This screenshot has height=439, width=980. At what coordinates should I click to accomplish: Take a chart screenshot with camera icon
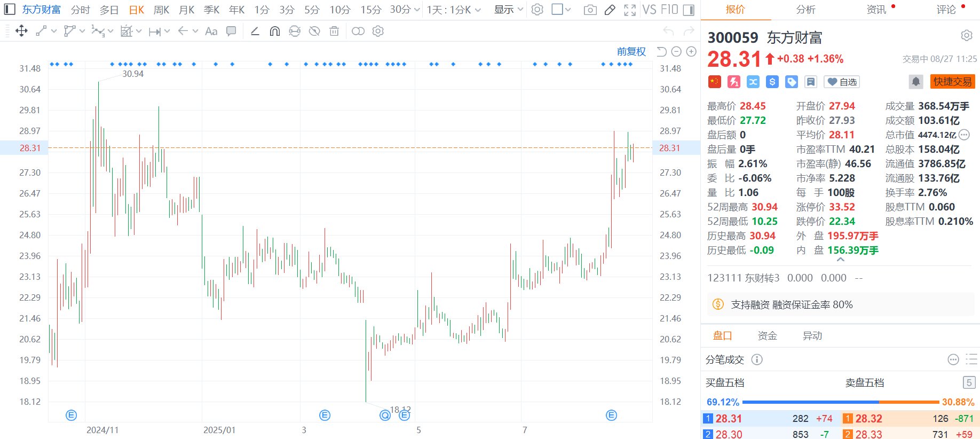point(590,10)
